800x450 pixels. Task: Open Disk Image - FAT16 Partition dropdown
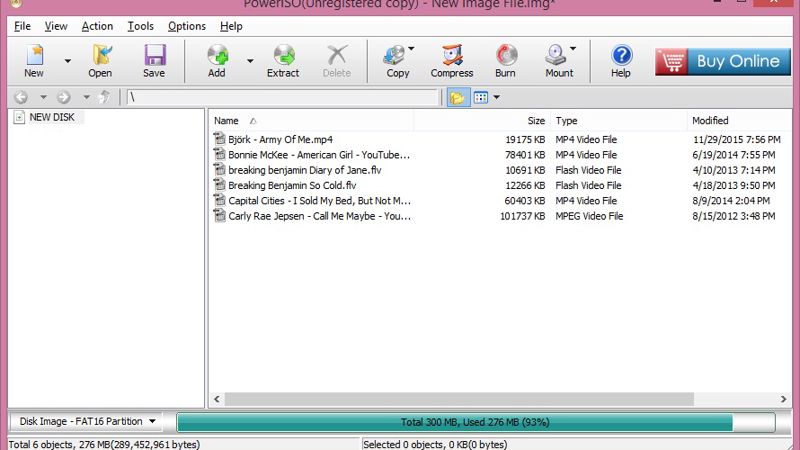pos(86,421)
